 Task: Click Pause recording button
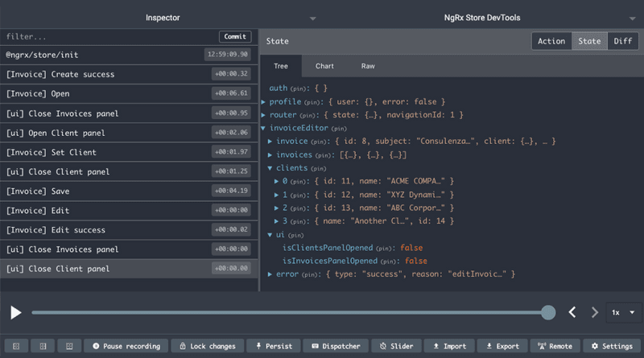coord(126,346)
